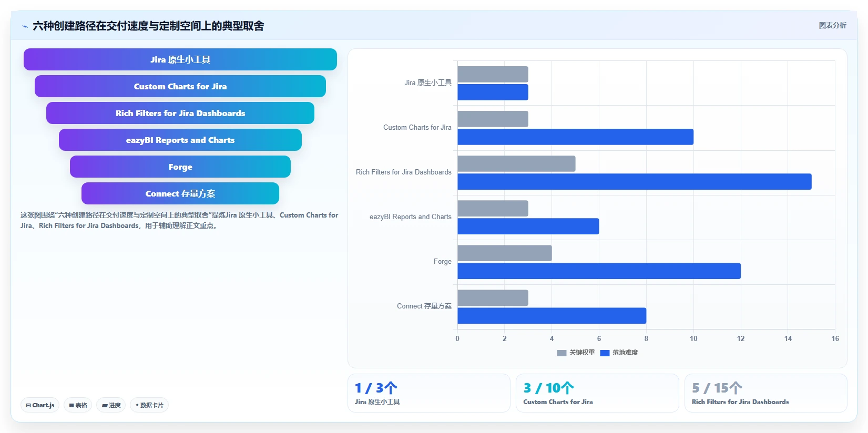This screenshot has width=868, height=433.
Task: Click the 1 / 3个 Jira 原生小工具 data card
Action: tap(429, 393)
